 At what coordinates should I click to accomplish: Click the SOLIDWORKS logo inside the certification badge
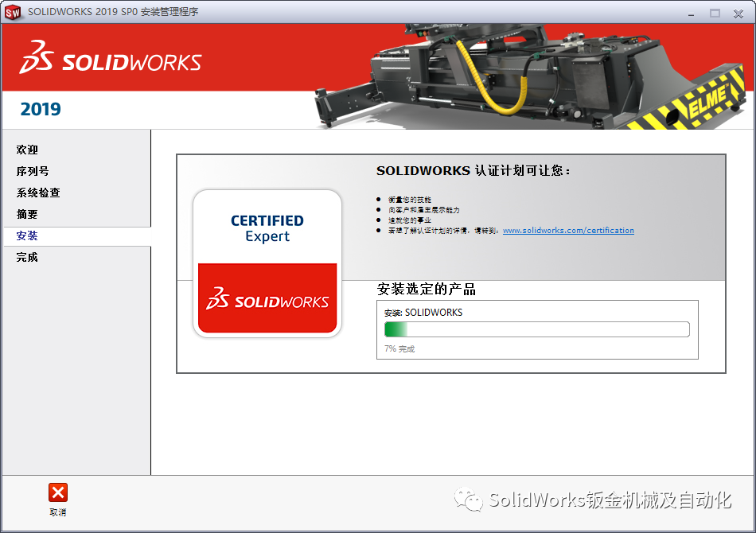coord(267,301)
